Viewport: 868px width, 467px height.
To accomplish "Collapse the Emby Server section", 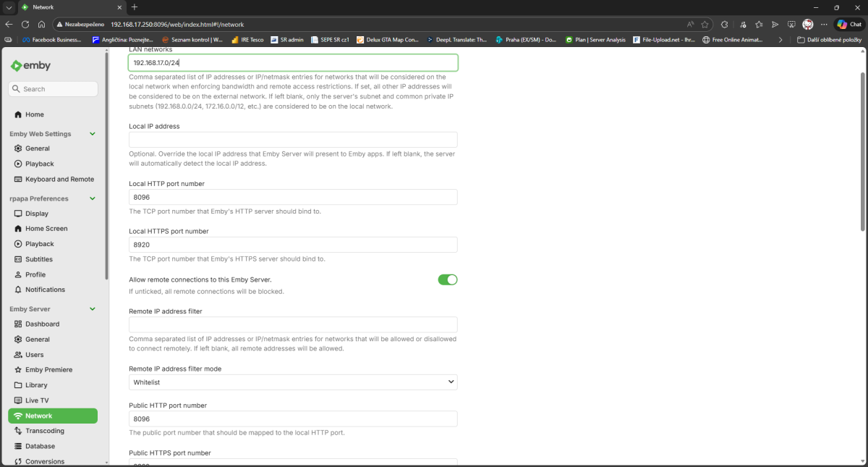I will 92,308.
